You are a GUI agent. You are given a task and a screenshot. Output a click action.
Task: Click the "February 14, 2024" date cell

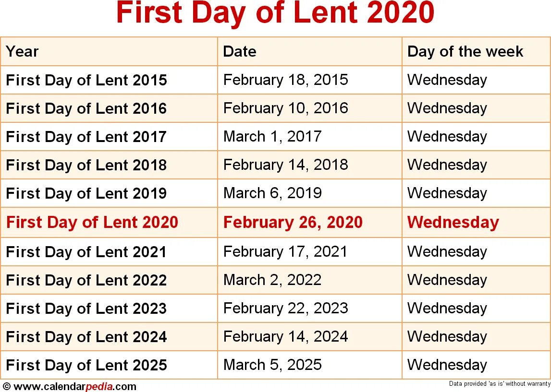(285, 336)
